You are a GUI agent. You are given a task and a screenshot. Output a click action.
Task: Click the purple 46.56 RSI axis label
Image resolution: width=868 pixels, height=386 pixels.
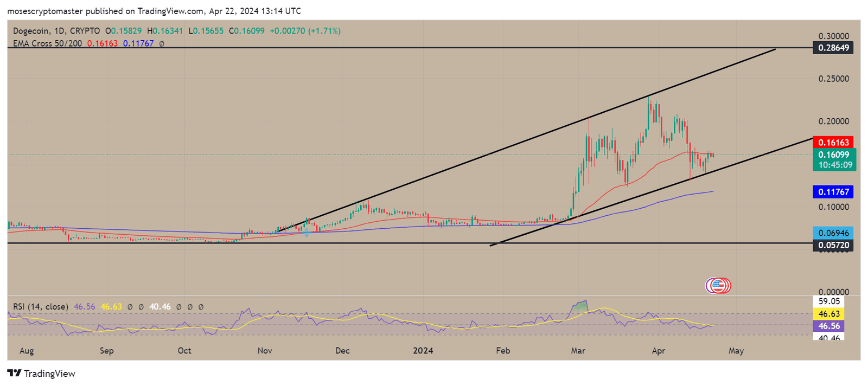(x=828, y=326)
